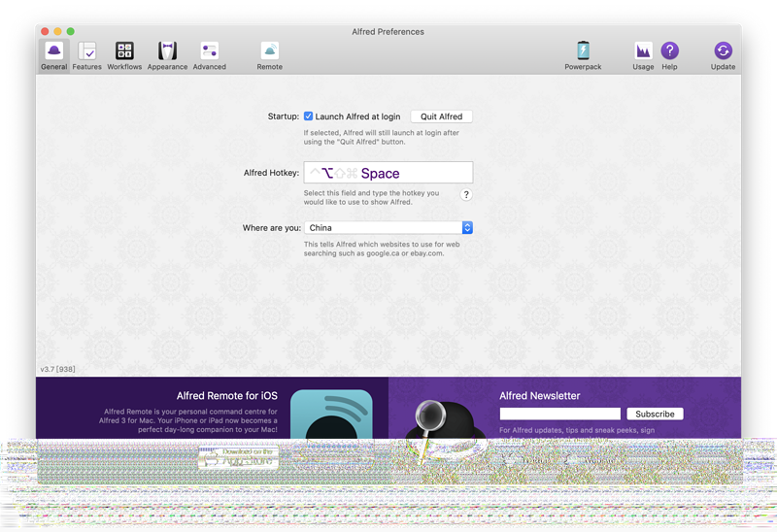Subscribe to the Alfred Newsletter
The image size is (777, 532).
tap(655, 414)
